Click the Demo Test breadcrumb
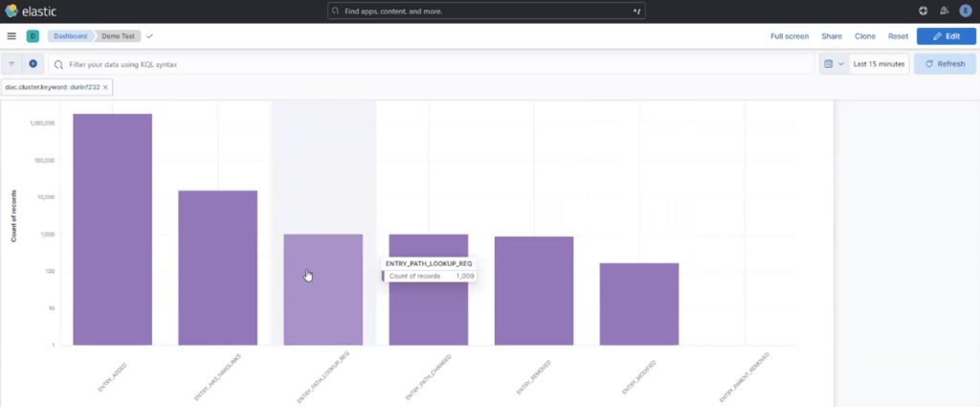 (119, 36)
